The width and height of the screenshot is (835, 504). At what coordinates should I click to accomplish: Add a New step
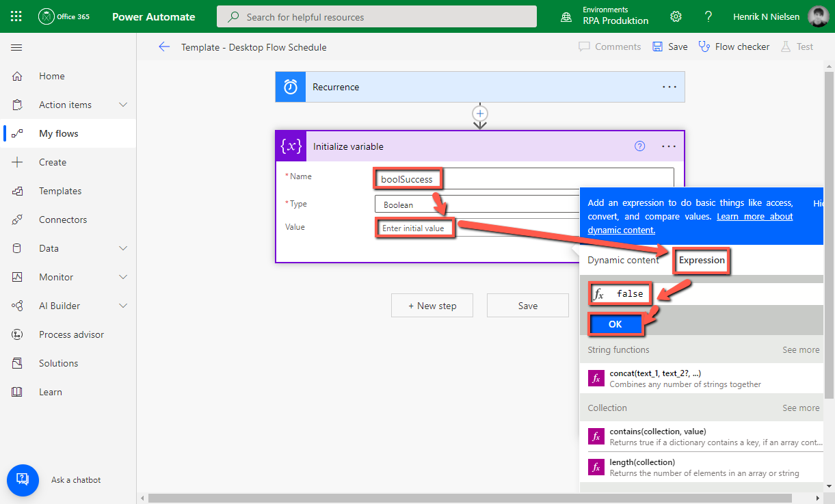pos(432,306)
